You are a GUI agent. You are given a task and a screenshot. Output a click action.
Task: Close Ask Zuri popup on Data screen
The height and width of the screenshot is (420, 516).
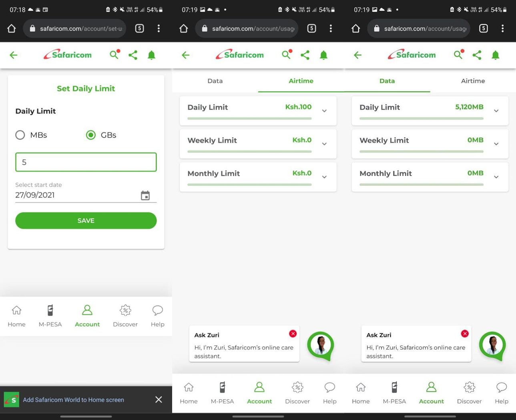click(464, 334)
